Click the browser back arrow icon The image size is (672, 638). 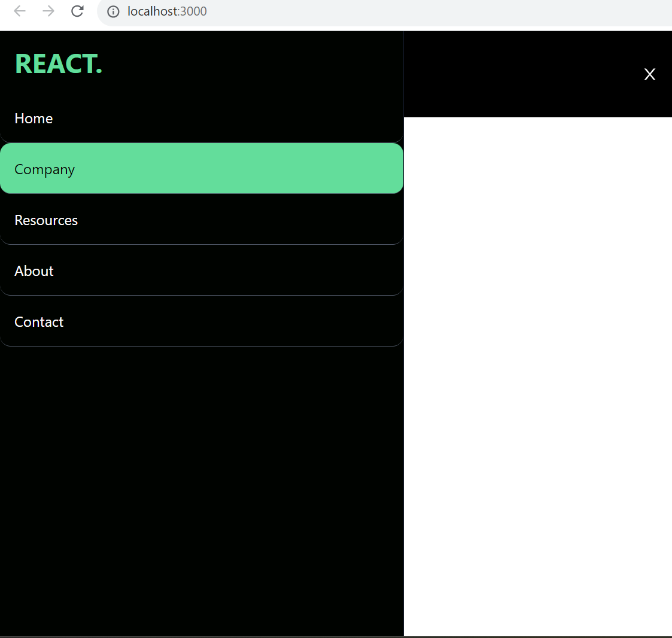click(x=19, y=11)
